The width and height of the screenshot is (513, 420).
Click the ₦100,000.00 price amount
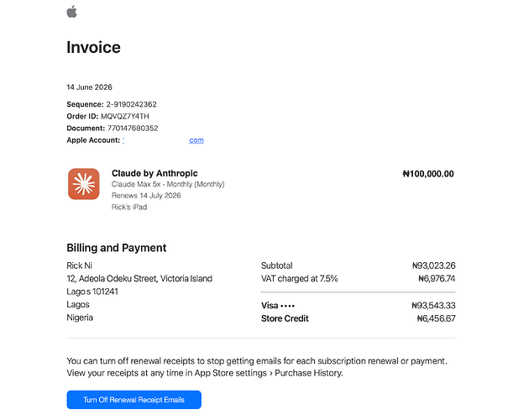coord(428,174)
